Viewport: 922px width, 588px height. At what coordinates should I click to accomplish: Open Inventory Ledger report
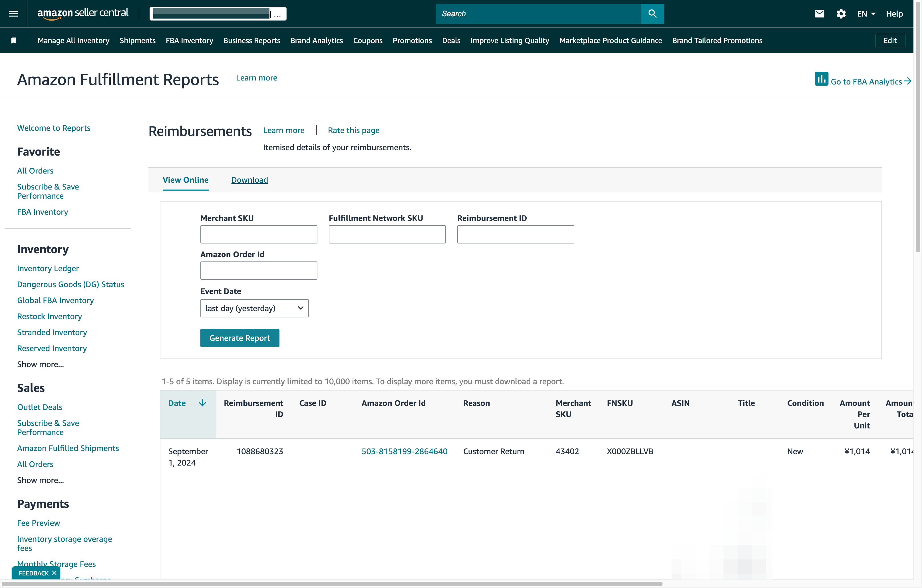coord(48,268)
